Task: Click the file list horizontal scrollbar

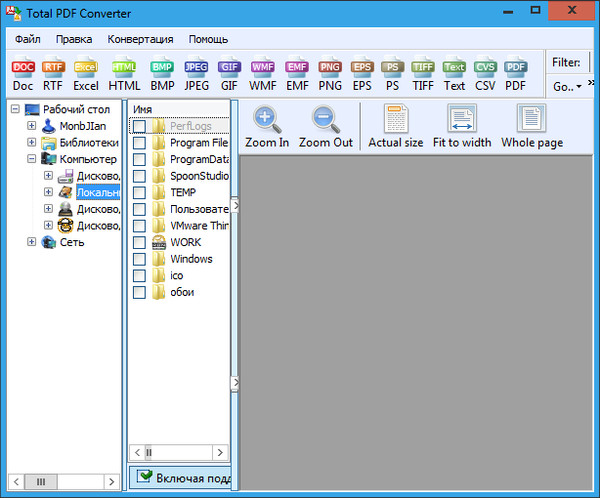Action: 180,451
